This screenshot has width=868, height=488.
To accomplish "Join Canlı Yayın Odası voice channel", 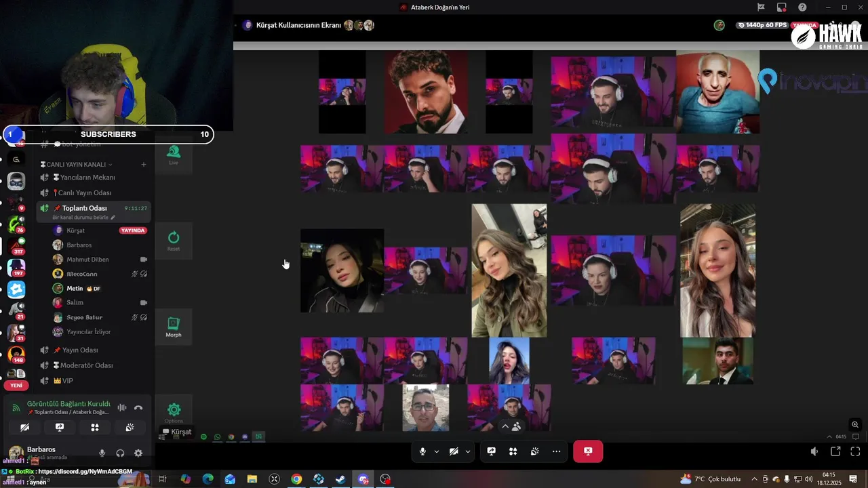I will click(x=94, y=193).
